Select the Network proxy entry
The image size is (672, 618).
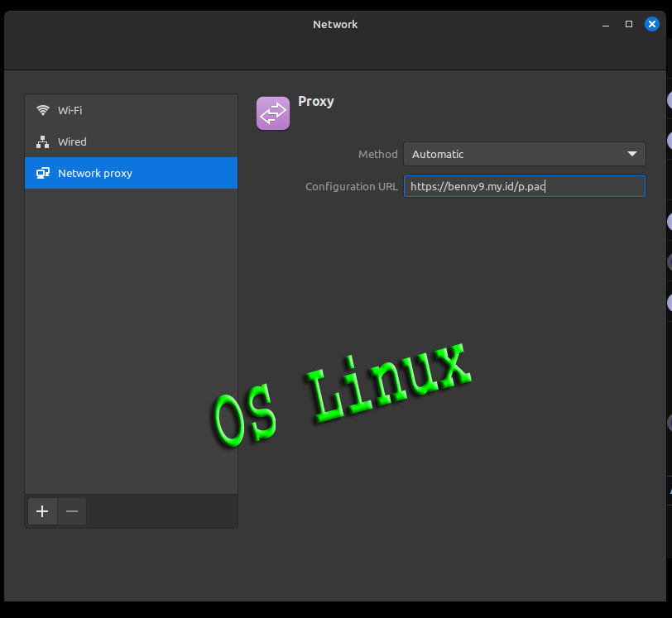coord(131,173)
